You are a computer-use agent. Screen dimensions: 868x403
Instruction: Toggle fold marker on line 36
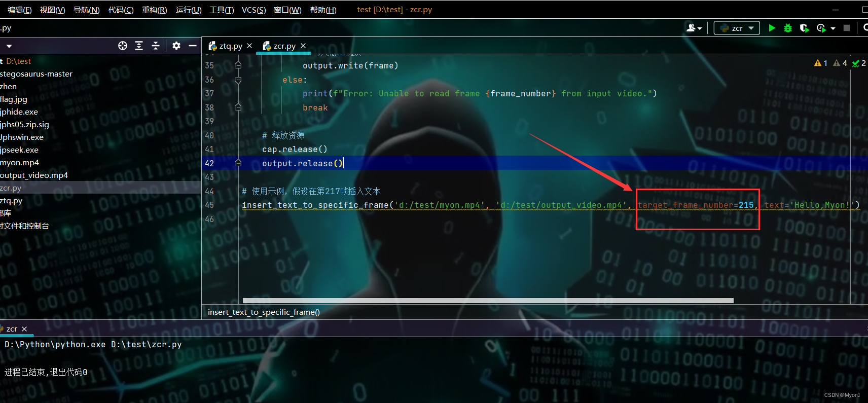coord(238,80)
